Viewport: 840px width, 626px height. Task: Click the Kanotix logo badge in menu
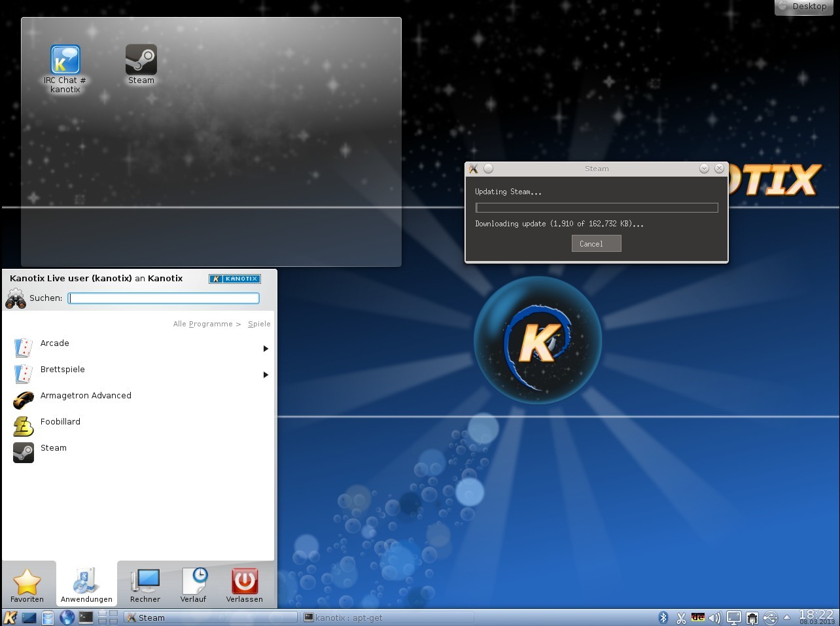coord(235,279)
